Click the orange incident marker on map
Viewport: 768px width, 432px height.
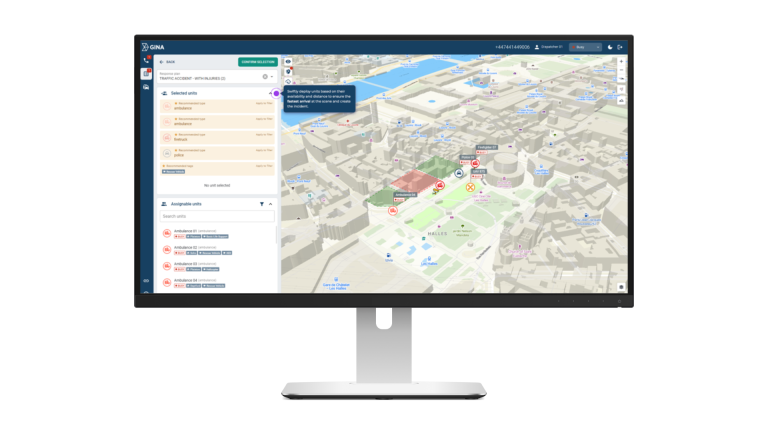coord(470,187)
